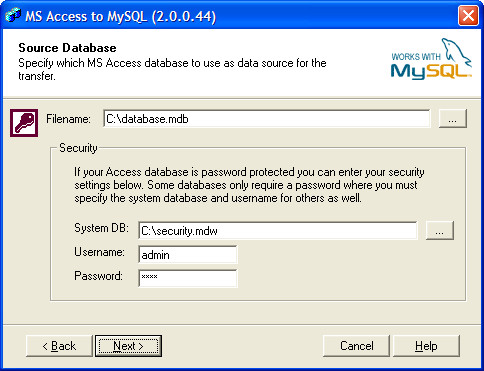Screen dimensions: 484x371
Task: Open the browse dialog for the System DB field
Action: [440, 230]
